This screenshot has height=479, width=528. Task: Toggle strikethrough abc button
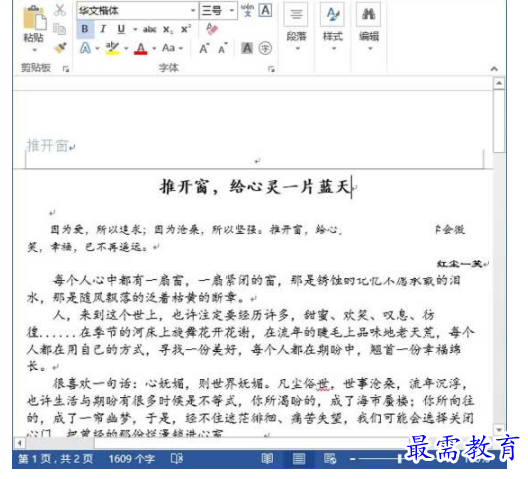[x=149, y=30]
